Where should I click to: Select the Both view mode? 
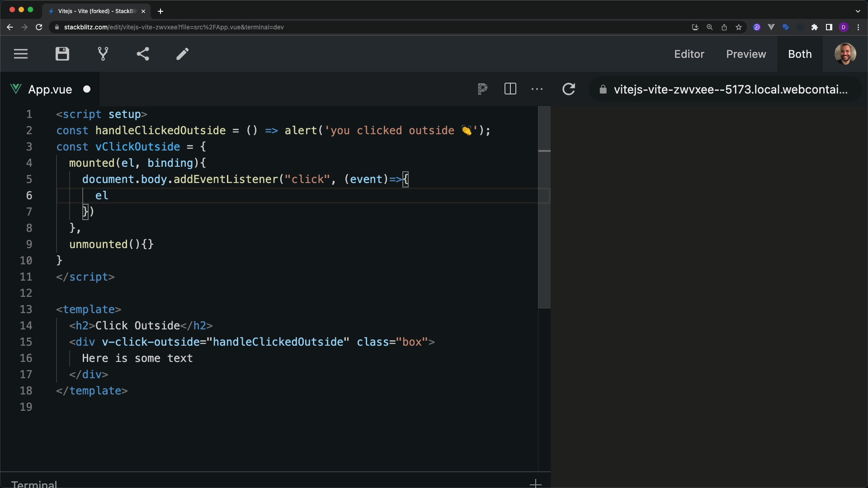800,54
